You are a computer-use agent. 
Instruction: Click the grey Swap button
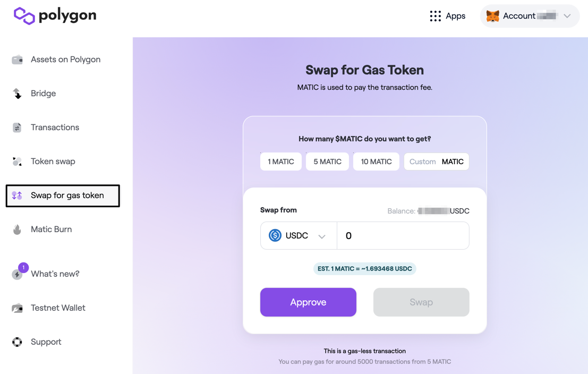(x=421, y=302)
